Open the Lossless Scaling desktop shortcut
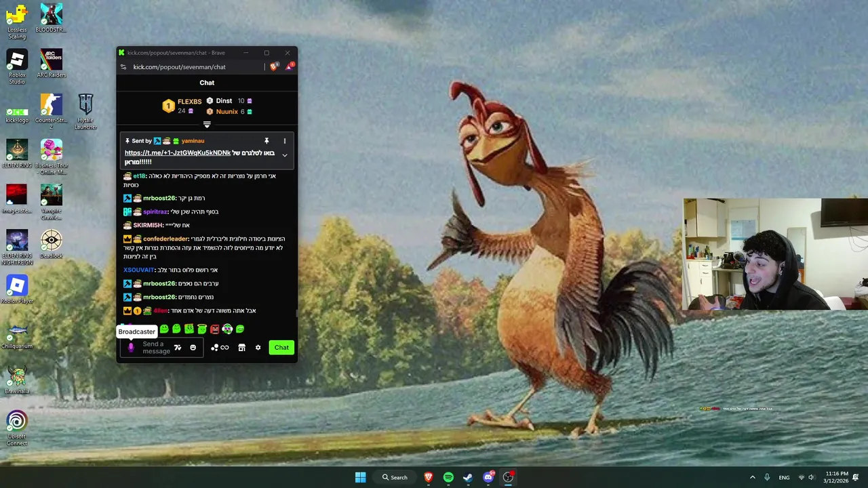Viewport: 868px width, 488px height. pyautogui.click(x=17, y=22)
